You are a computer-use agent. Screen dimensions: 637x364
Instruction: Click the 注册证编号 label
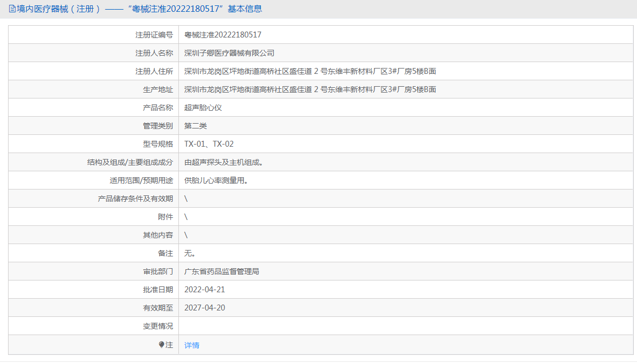coord(154,35)
